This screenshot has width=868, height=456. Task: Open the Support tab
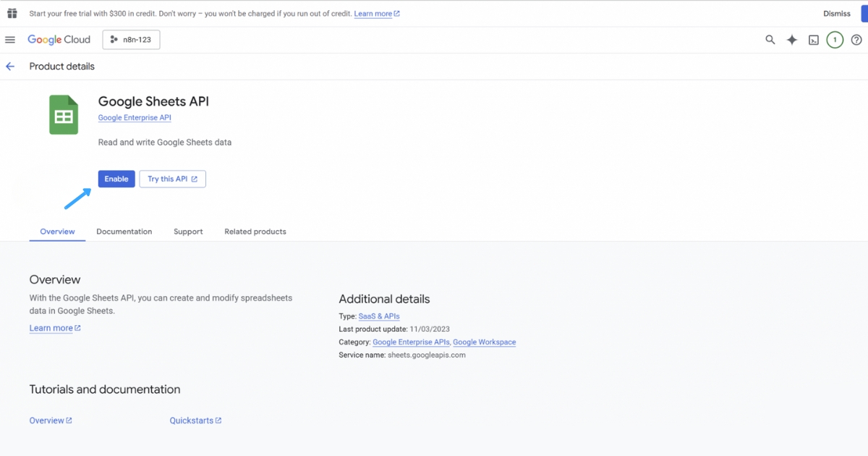coord(188,232)
